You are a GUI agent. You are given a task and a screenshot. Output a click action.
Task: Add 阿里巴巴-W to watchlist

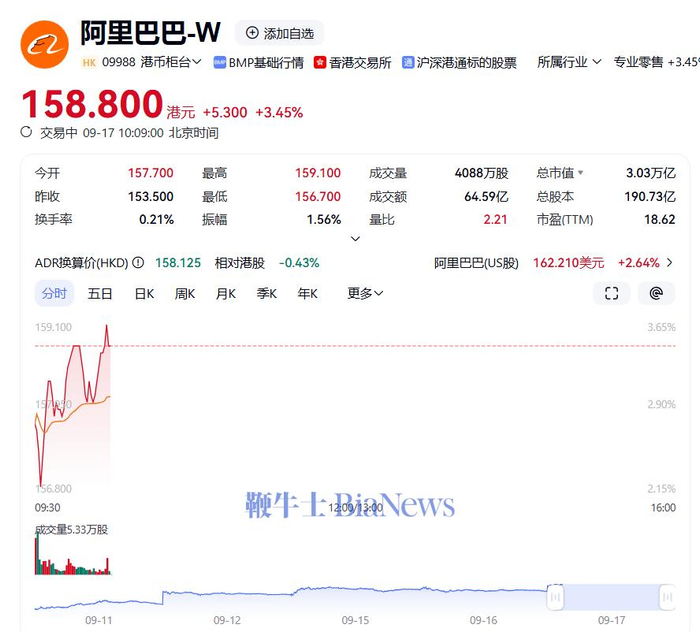pos(279,33)
